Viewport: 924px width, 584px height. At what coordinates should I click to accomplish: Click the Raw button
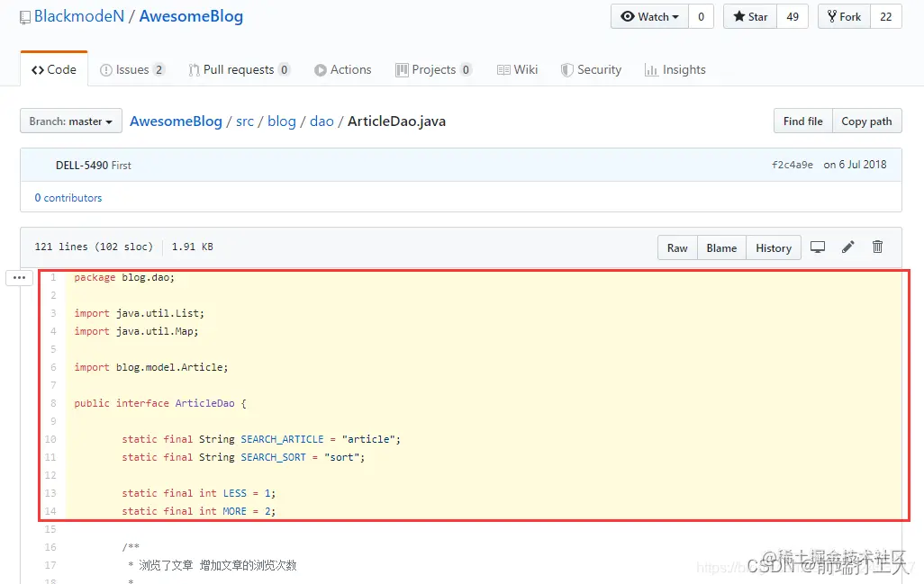pos(677,247)
